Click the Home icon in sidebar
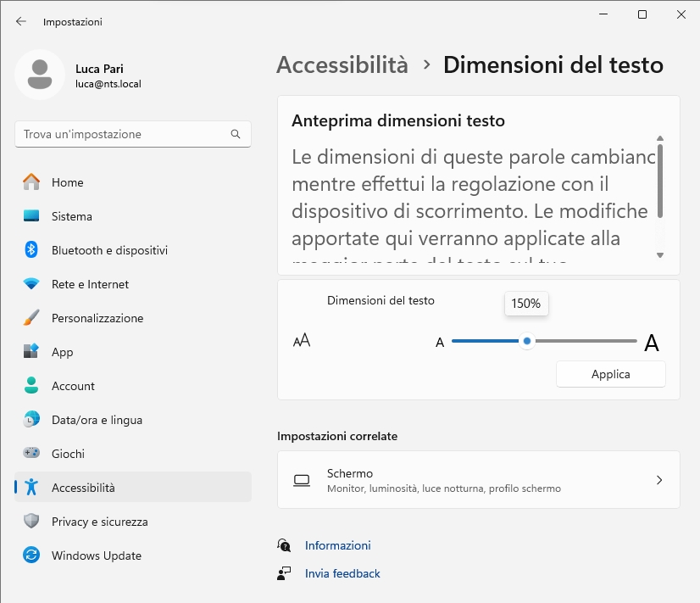Image resolution: width=700 pixels, height=603 pixels. click(x=31, y=182)
